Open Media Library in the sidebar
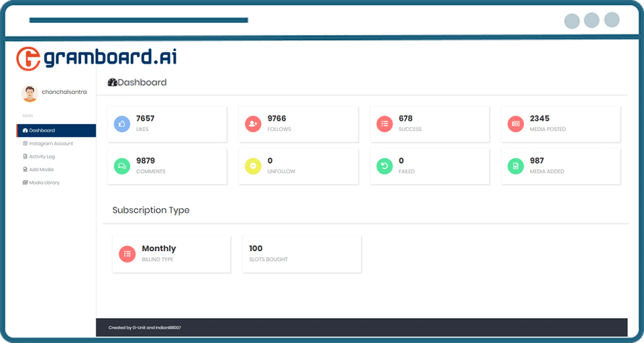Viewport: 644px width, 343px height. [x=41, y=183]
